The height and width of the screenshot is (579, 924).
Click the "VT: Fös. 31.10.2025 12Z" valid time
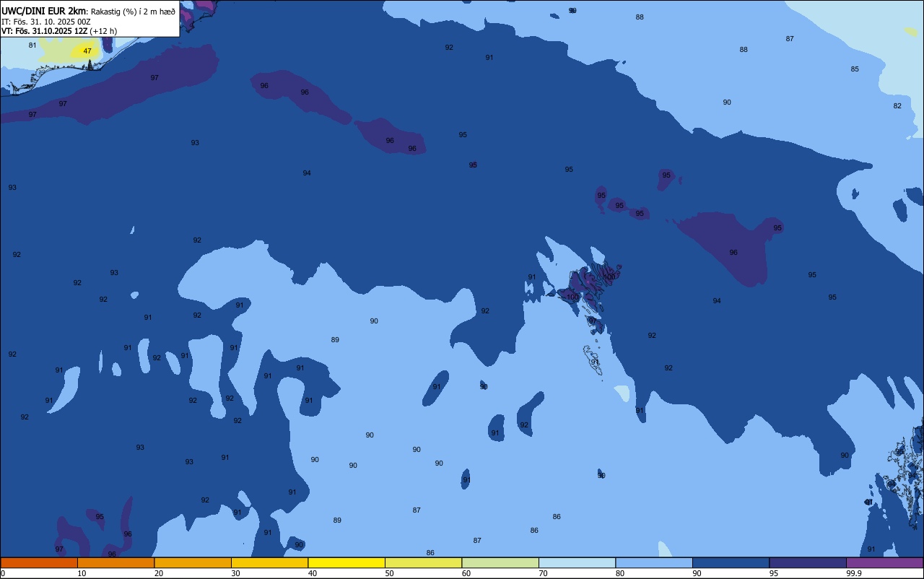pyautogui.click(x=45, y=31)
